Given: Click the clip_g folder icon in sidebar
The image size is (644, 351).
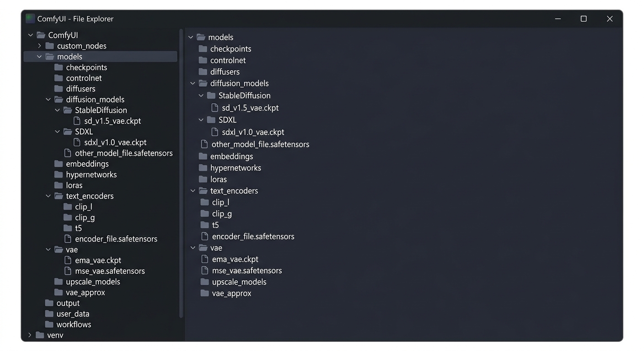Looking at the screenshot, I should pyautogui.click(x=68, y=218).
